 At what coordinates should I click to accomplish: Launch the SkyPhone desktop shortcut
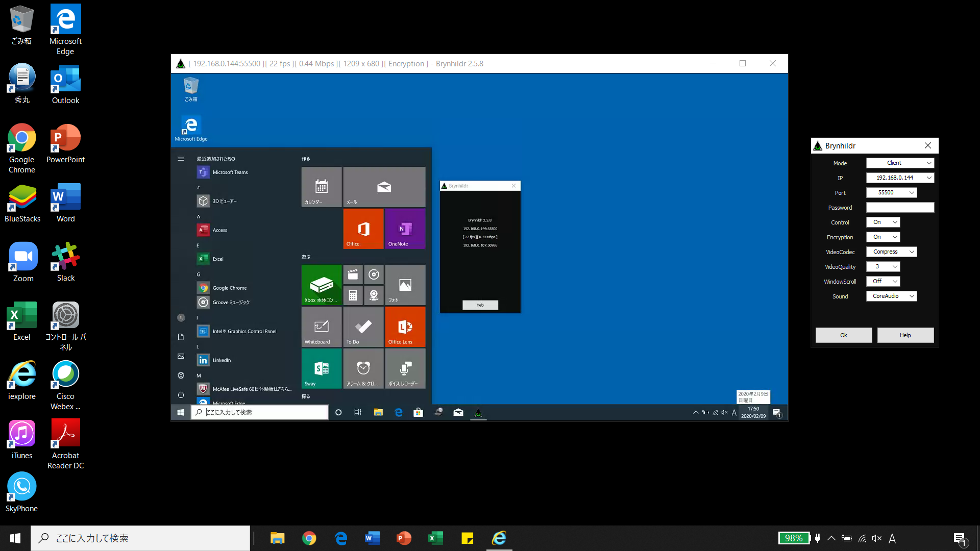click(21, 492)
